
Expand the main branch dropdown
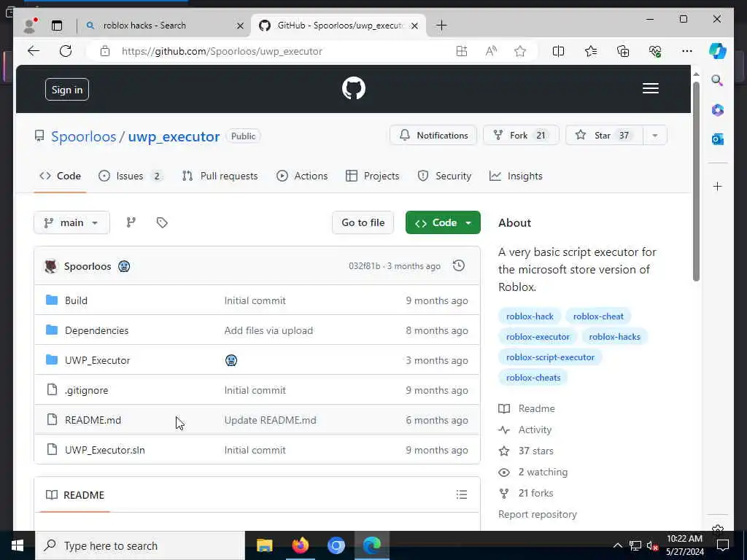pos(71,222)
